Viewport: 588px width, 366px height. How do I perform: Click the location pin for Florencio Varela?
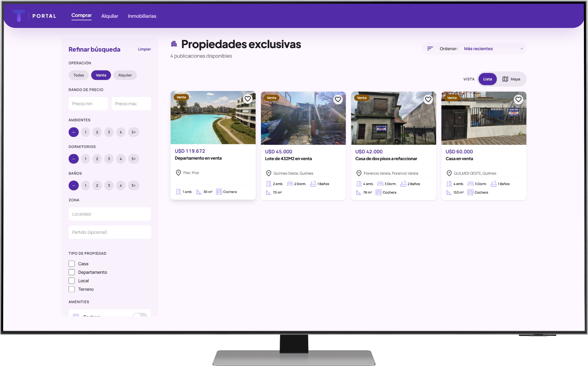359,173
